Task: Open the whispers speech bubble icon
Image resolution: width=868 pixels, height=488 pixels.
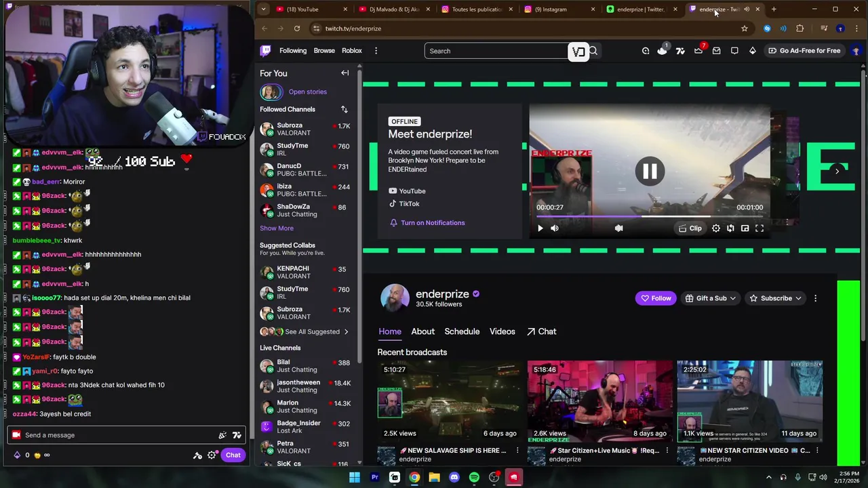Action: tap(734, 51)
